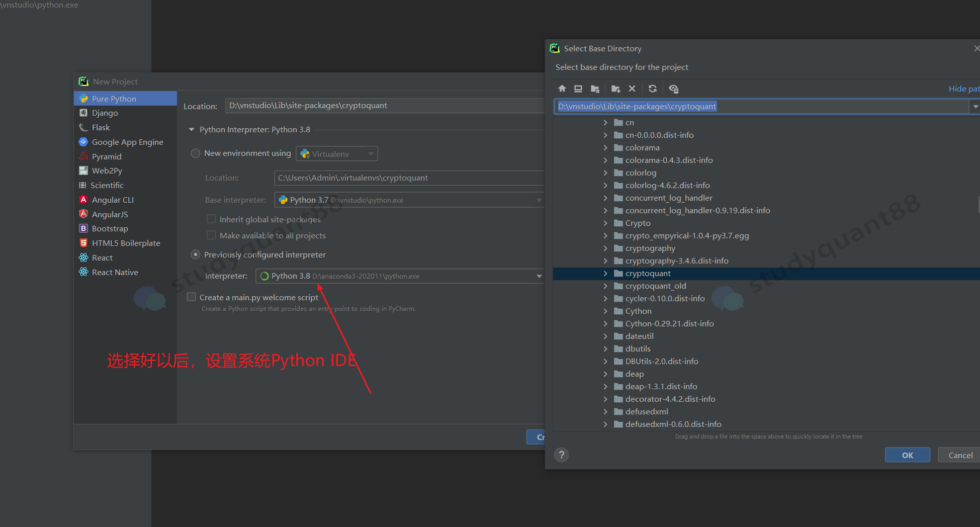Go to home directory in file chooser

tap(562, 89)
